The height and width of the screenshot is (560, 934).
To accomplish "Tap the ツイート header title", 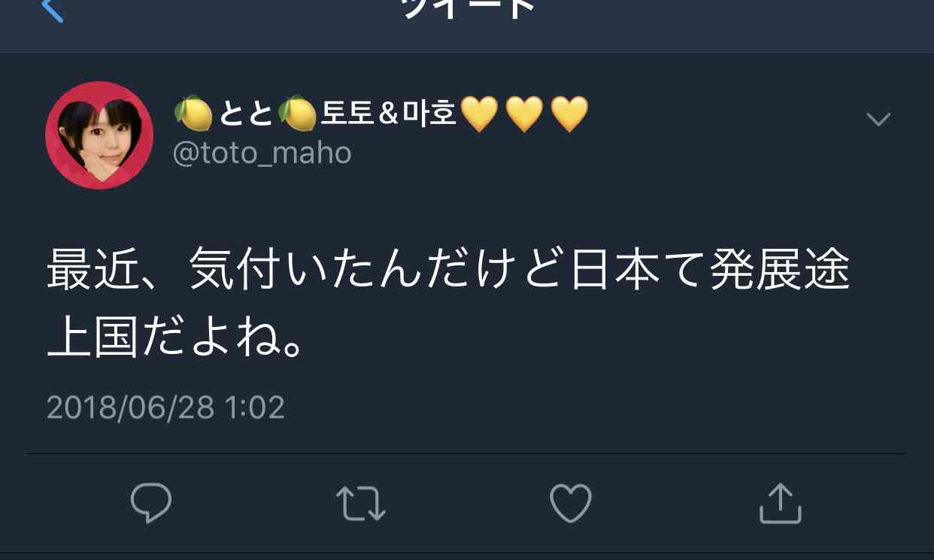I will tap(468, 8).
